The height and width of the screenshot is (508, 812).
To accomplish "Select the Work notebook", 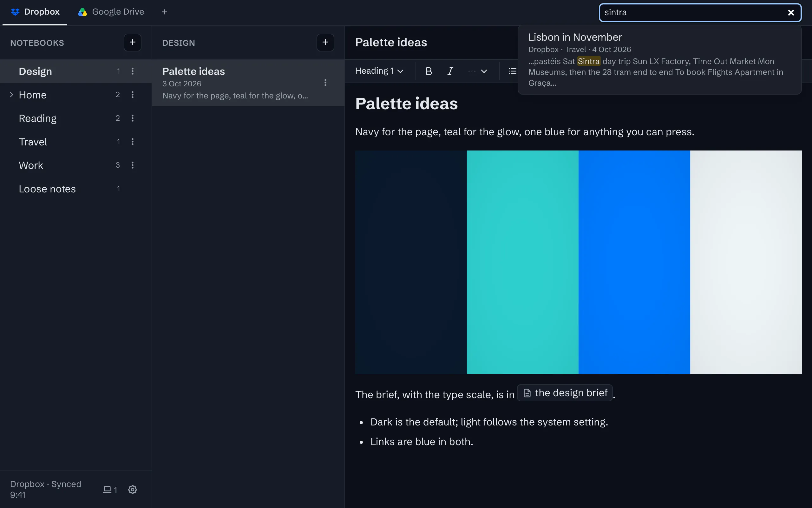I will [76, 165].
